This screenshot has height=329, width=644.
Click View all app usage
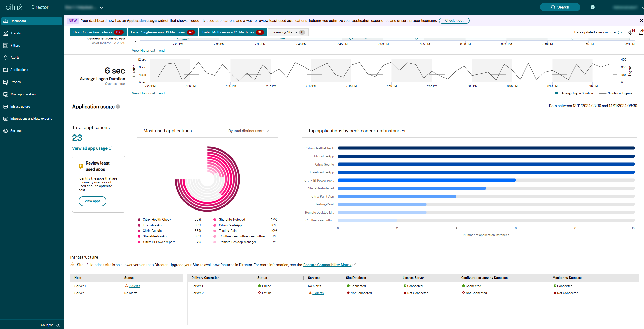(x=90, y=148)
